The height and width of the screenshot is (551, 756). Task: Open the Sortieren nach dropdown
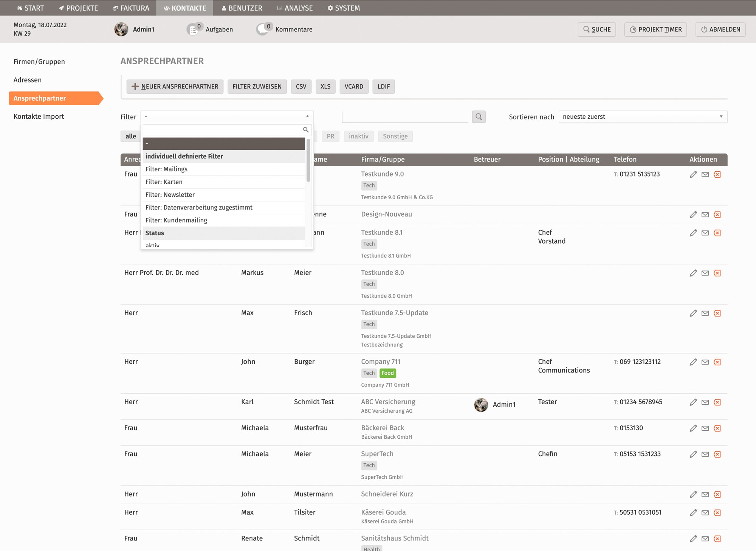(643, 117)
